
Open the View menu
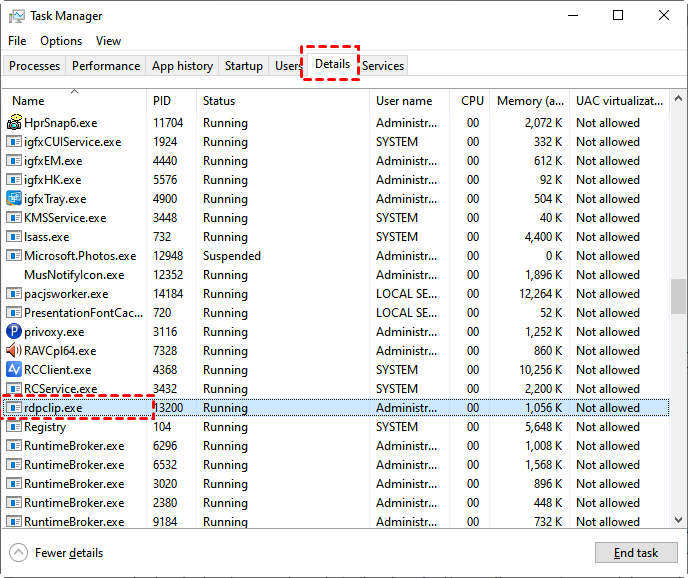[108, 41]
